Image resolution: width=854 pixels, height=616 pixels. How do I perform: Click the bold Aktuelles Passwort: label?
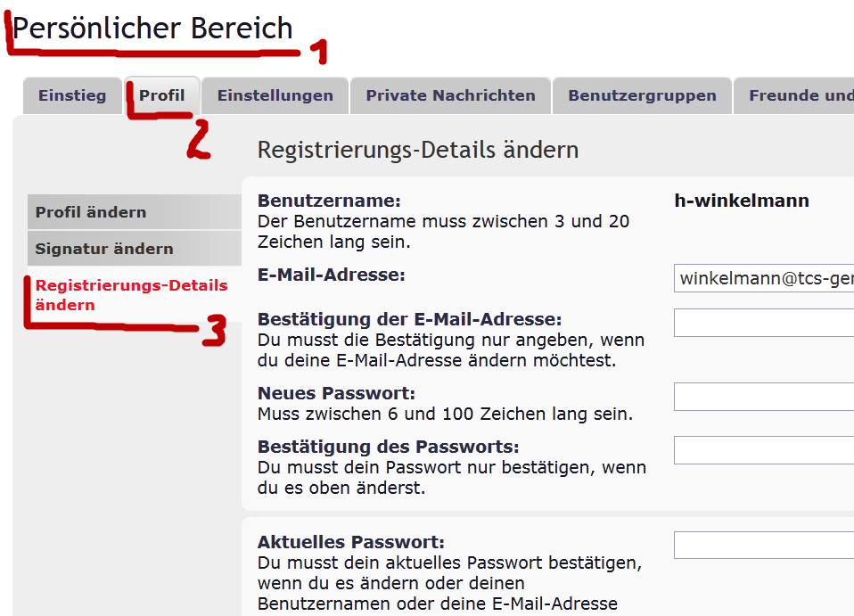[x=350, y=542]
